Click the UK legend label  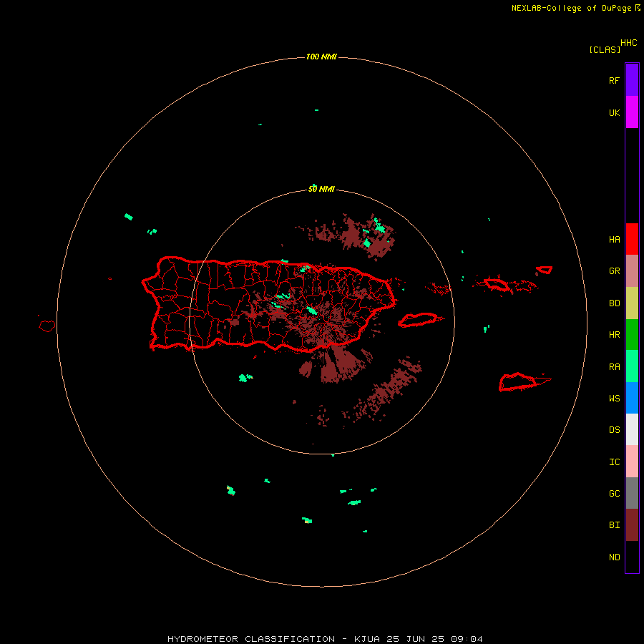[x=614, y=113]
